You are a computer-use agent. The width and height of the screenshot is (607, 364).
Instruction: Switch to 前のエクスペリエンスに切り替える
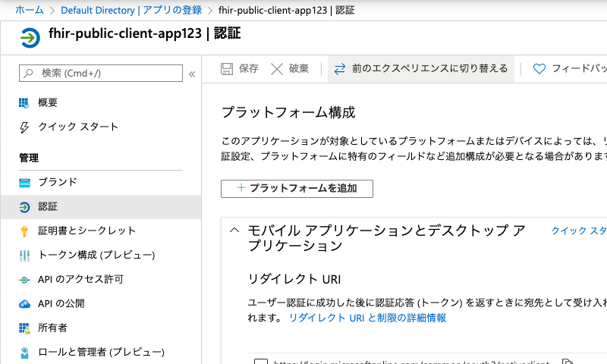pos(421,68)
